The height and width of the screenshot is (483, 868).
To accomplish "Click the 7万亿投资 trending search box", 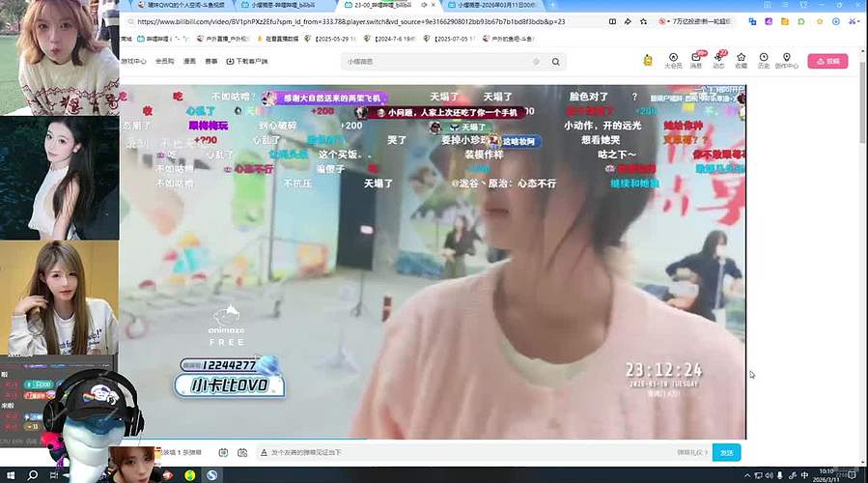I will pos(696,21).
